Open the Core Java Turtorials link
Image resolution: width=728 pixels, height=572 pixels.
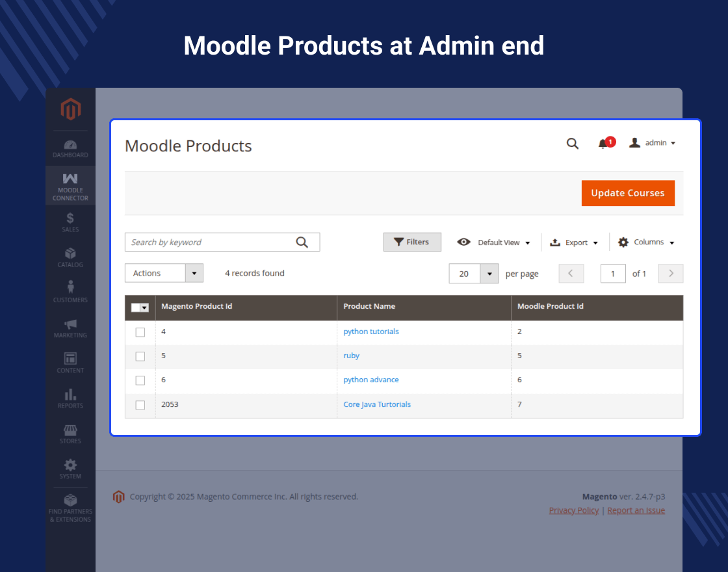tap(377, 404)
